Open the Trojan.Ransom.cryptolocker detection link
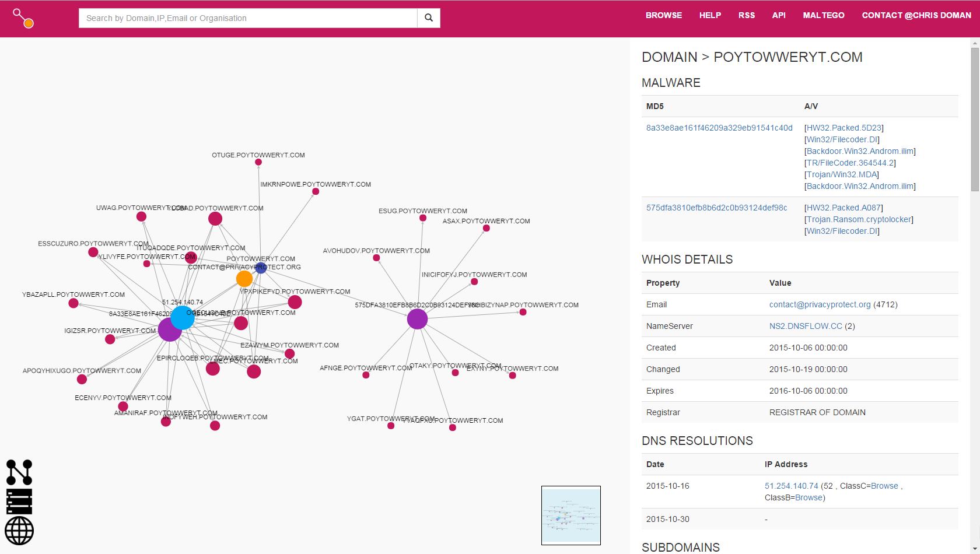 (x=859, y=219)
